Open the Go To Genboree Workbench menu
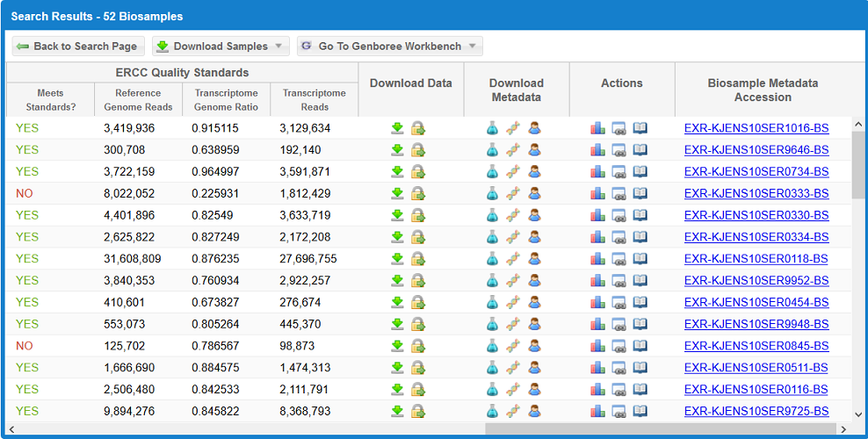The width and height of the screenshot is (868, 439). [390, 47]
